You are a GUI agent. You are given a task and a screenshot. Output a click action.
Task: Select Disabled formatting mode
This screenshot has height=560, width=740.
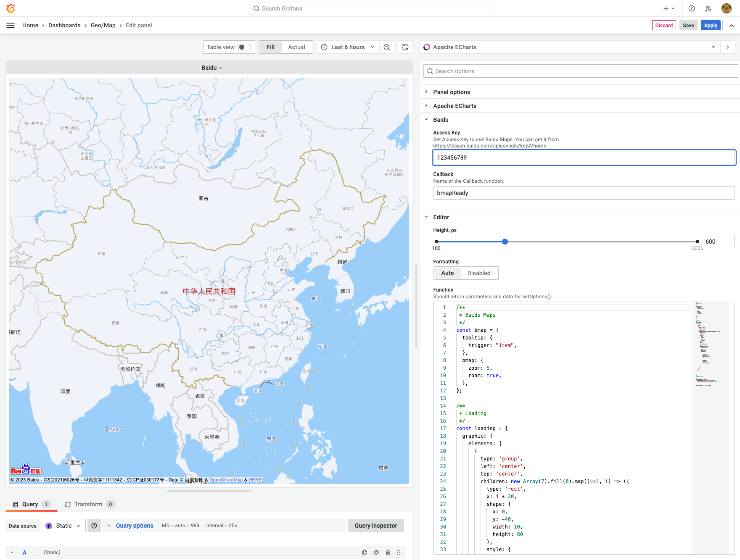pos(479,273)
